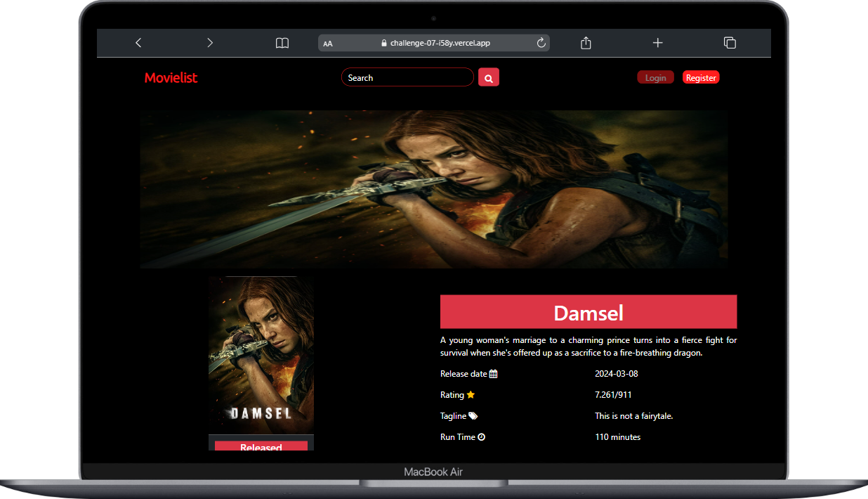Reload the page with the refresh icon
This screenshot has height=499, width=868.
tap(541, 43)
